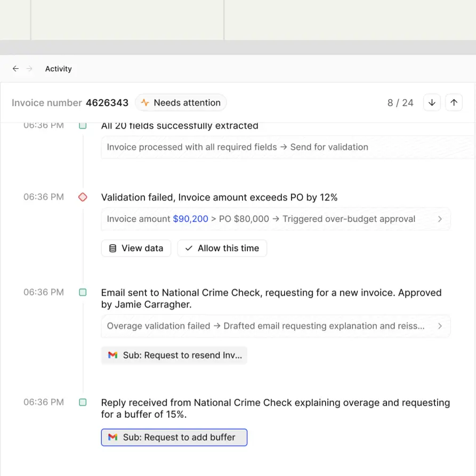Screen dimensions: 476x476
Task: Click the invoice number 4626343
Action: pos(107,103)
